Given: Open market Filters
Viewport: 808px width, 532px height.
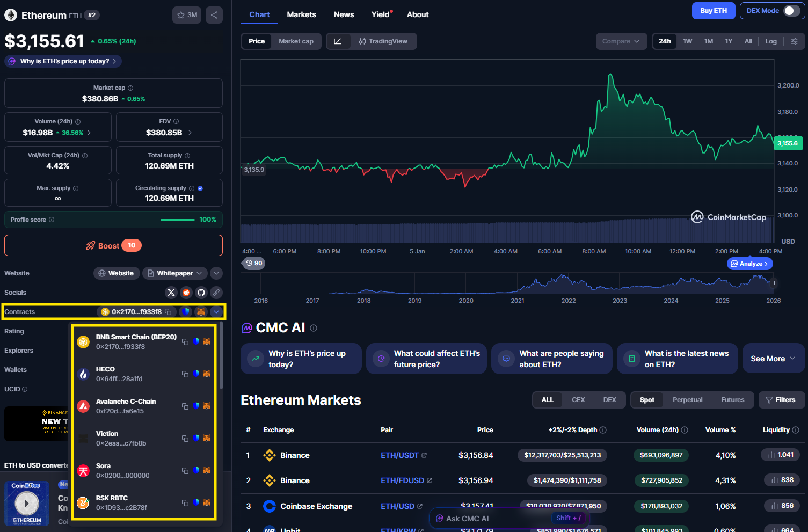Looking at the screenshot, I should pyautogui.click(x=781, y=400).
